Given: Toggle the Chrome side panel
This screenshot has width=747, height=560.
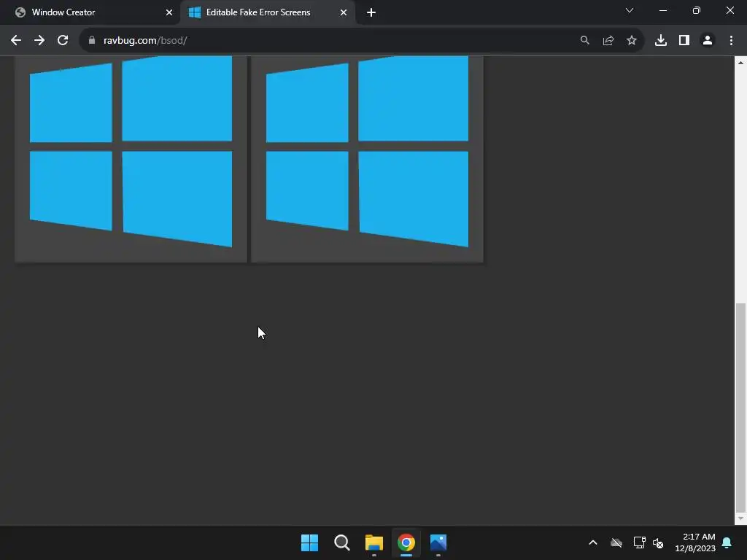Looking at the screenshot, I should (684, 41).
